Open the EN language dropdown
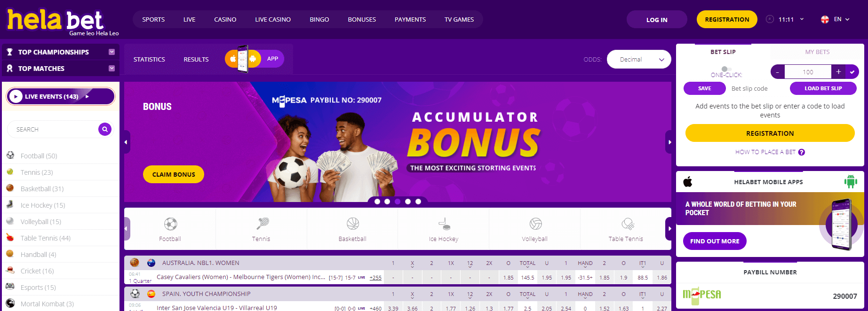The image size is (868, 311). (836, 19)
